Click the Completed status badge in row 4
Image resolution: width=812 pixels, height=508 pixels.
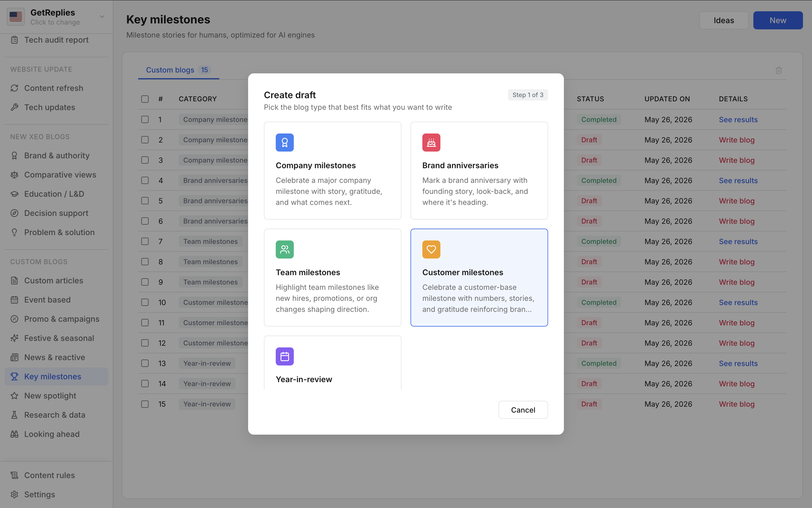(599, 180)
